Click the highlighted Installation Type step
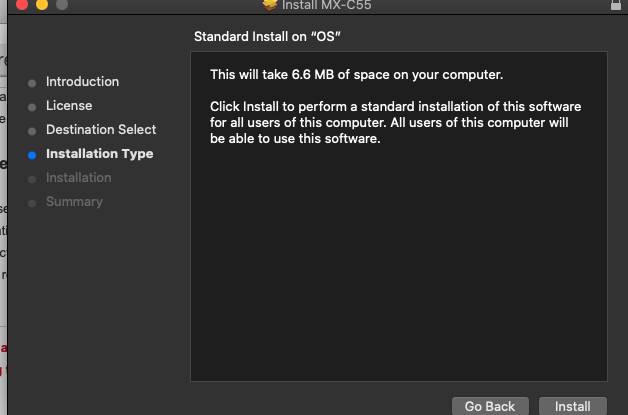This screenshot has width=628, height=415. click(99, 154)
